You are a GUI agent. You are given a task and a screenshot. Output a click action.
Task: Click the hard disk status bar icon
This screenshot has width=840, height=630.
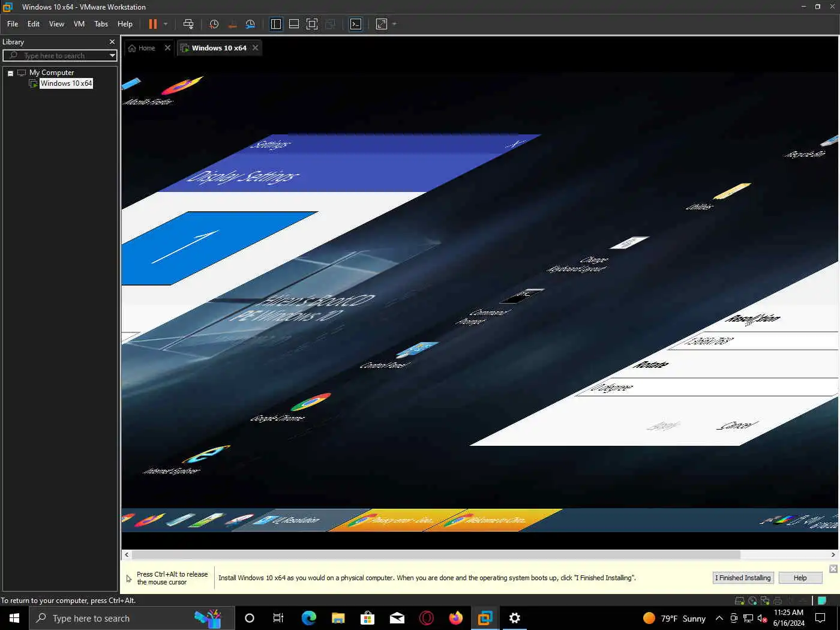(740, 601)
